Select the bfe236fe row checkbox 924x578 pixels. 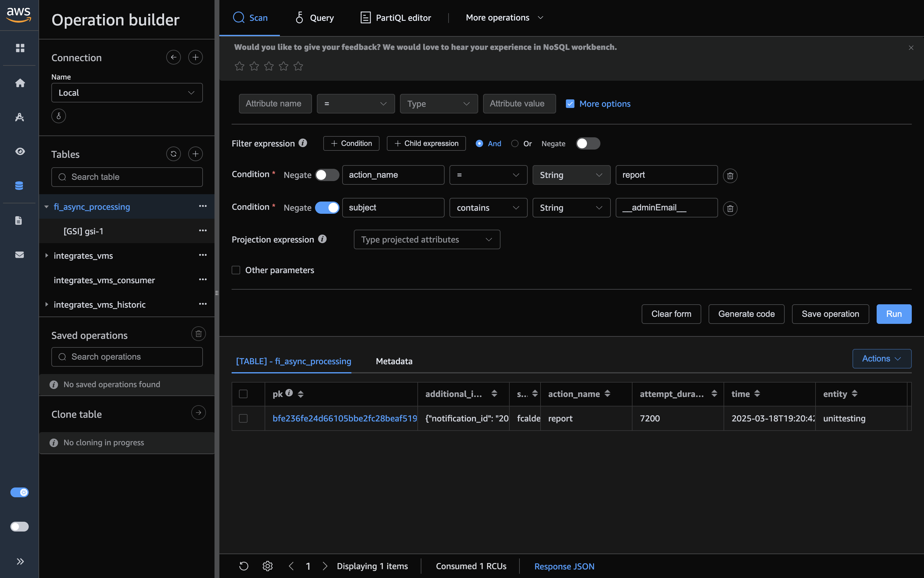point(243,418)
